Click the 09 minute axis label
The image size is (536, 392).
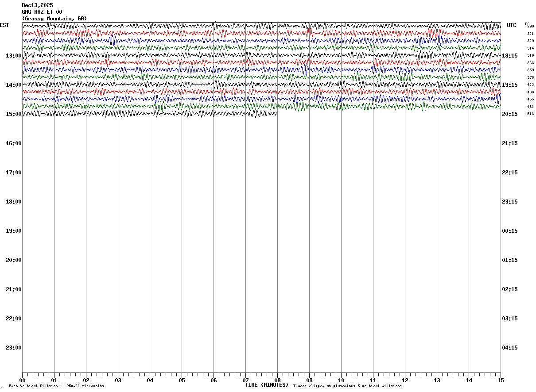click(310, 380)
